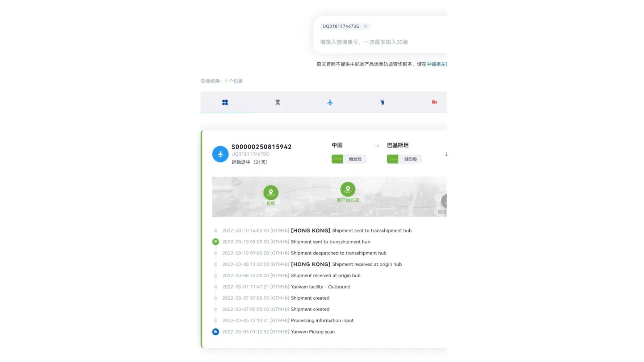Select the Yanwen facility - Outbound event
The width and height of the screenshot is (644, 362).
coord(320,287)
